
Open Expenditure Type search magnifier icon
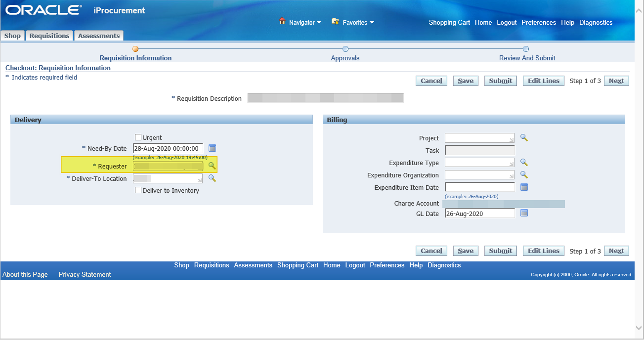click(x=524, y=163)
